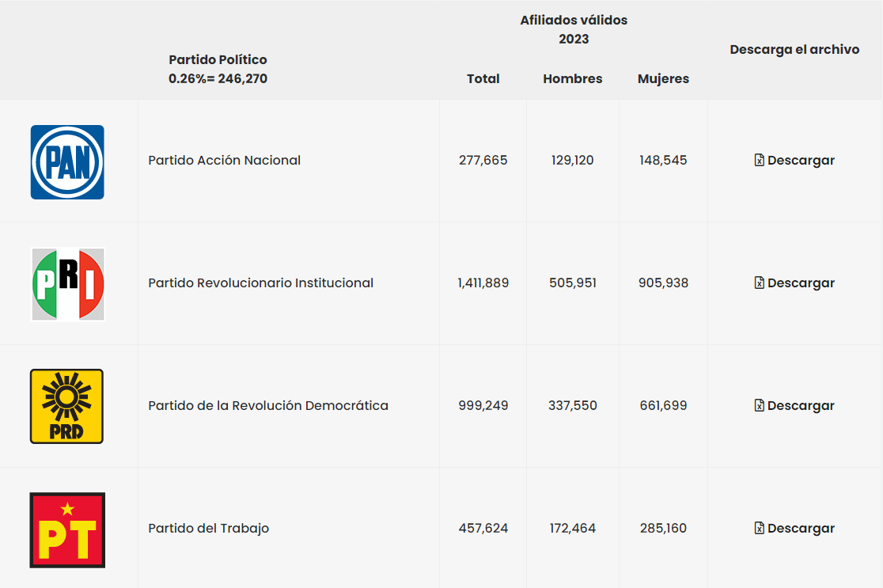Click Excel file icon in PRD row
This screenshot has height=588, width=883.
(x=759, y=405)
